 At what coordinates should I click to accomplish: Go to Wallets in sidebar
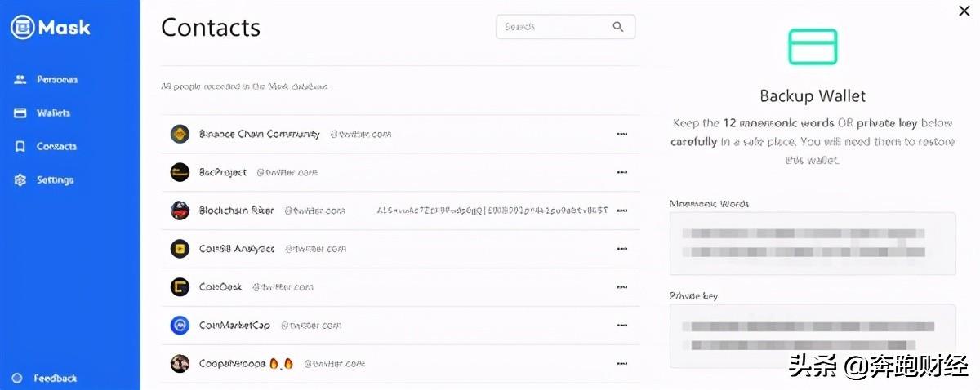click(x=42, y=113)
